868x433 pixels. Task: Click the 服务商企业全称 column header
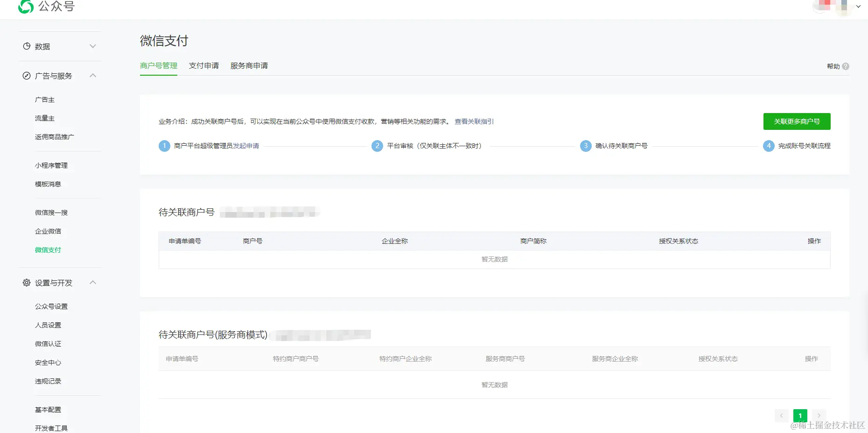click(615, 359)
